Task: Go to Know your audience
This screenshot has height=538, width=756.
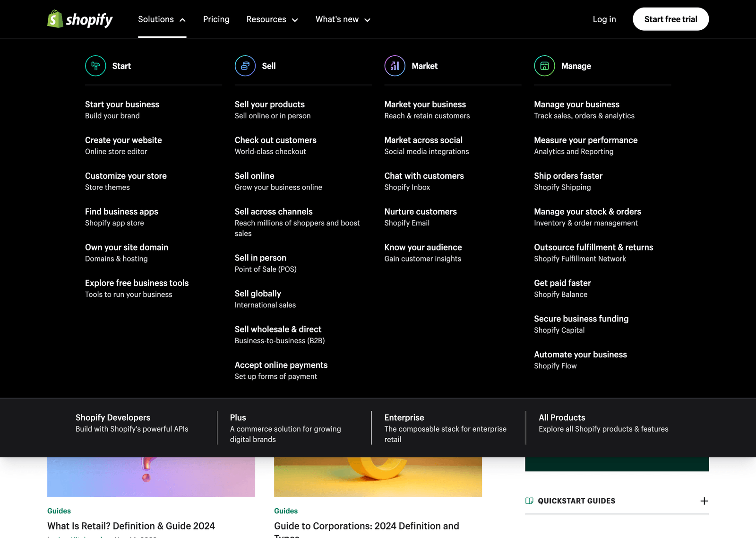Action: click(423, 253)
